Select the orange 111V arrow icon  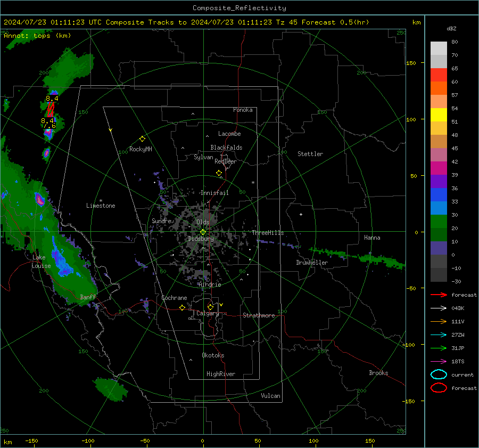pos(439,321)
